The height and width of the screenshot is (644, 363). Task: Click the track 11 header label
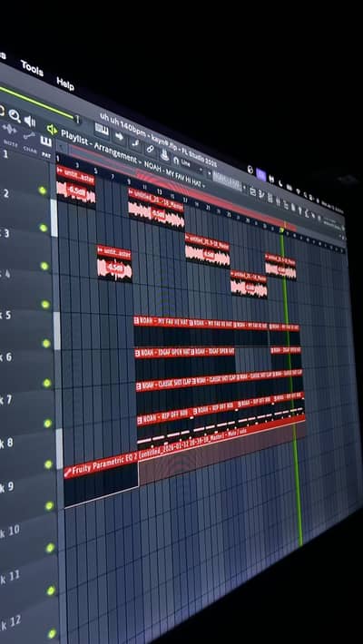(x=10, y=578)
